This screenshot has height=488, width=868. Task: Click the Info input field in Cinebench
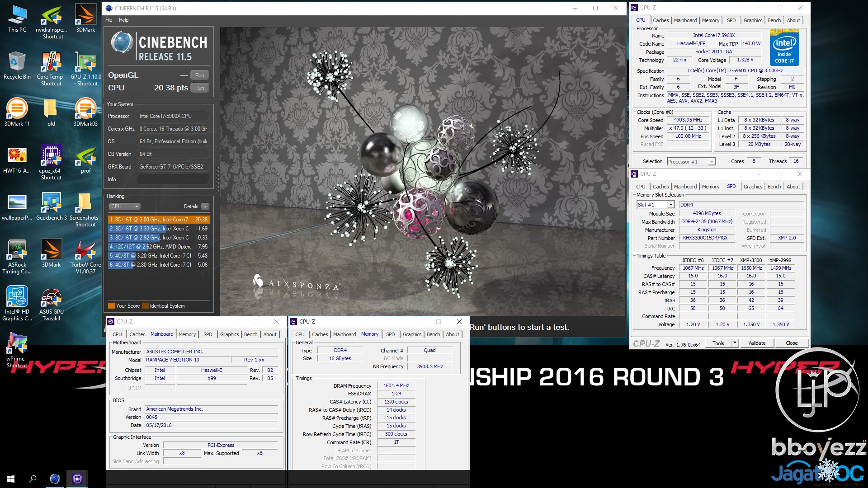pos(173,179)
